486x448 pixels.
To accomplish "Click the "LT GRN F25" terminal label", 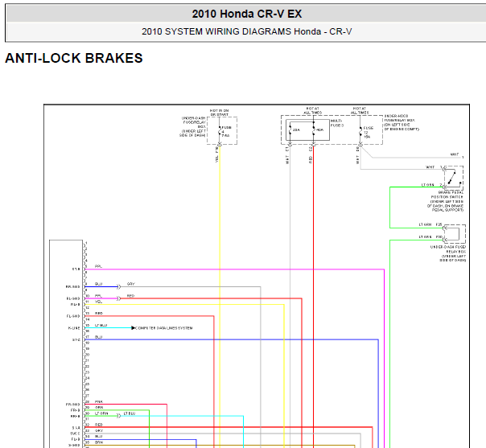I will pyautogui.click(x=430, y=224).
